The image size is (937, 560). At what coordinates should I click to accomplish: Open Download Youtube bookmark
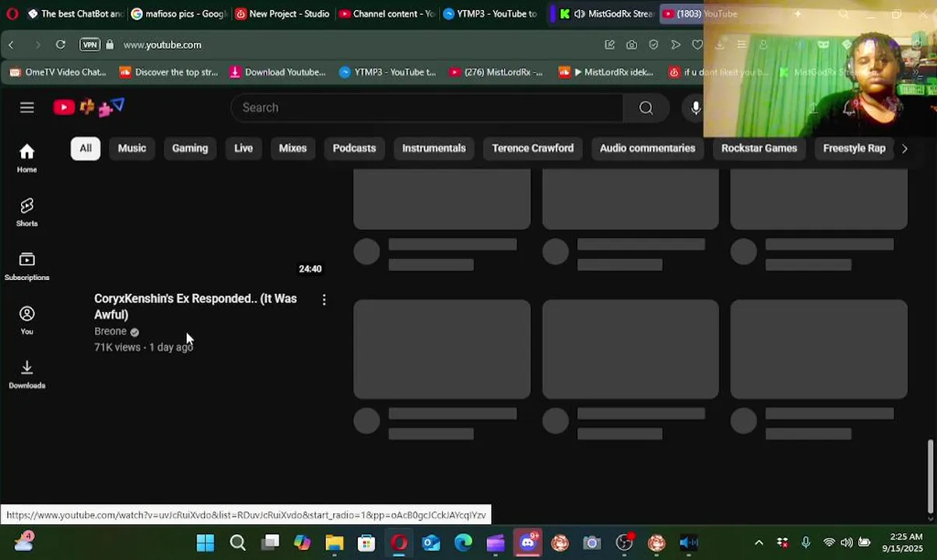[277, 72]
